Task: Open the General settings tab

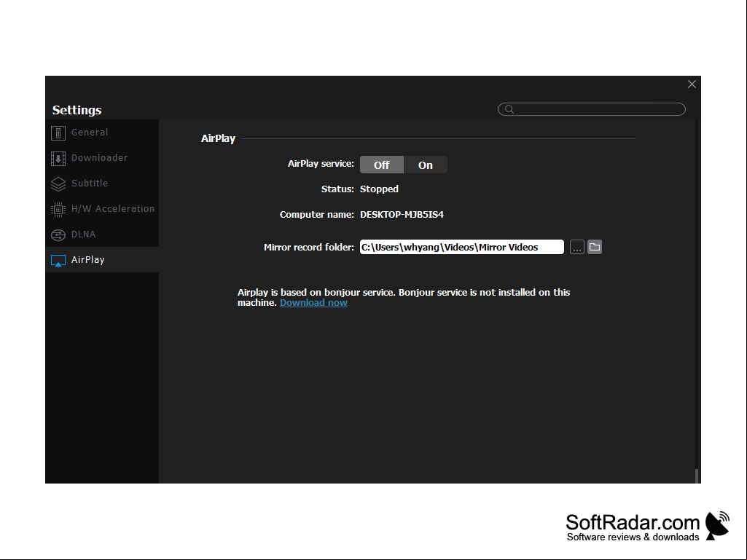Action: pos(102,133)
